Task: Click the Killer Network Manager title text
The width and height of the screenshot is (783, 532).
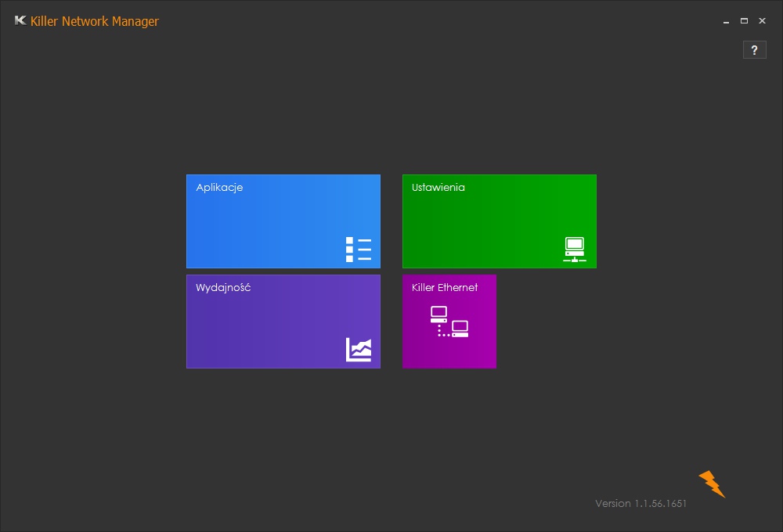Action: coord(94,21)
